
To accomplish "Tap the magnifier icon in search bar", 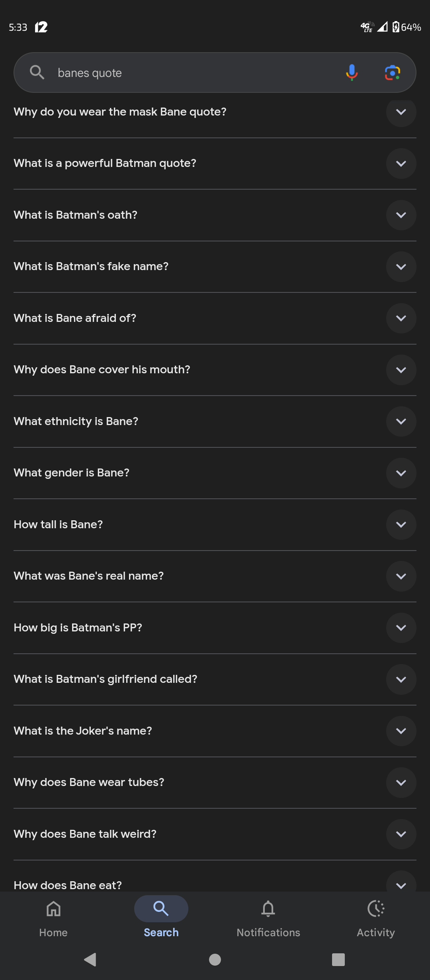I will [x=37, y=73].
